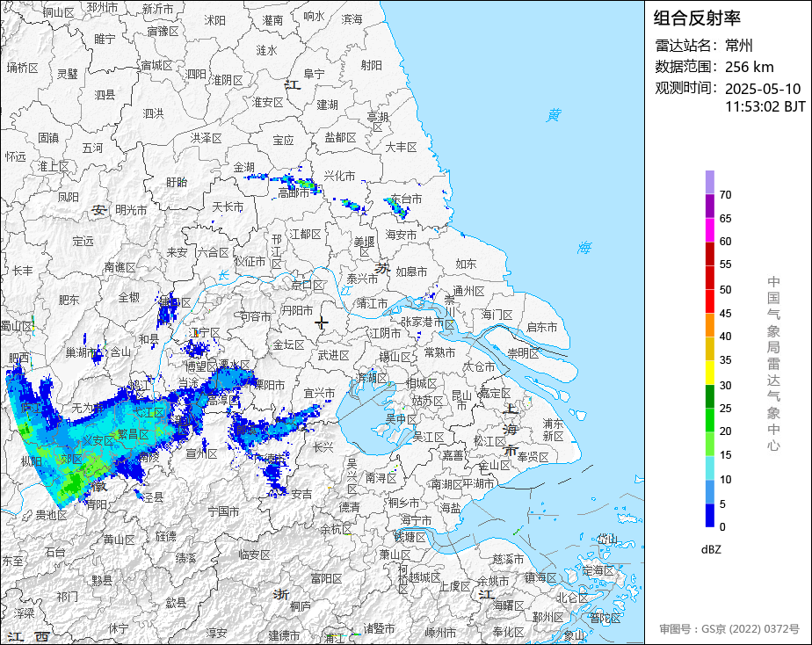Click the 泗洪 map label

153,112
